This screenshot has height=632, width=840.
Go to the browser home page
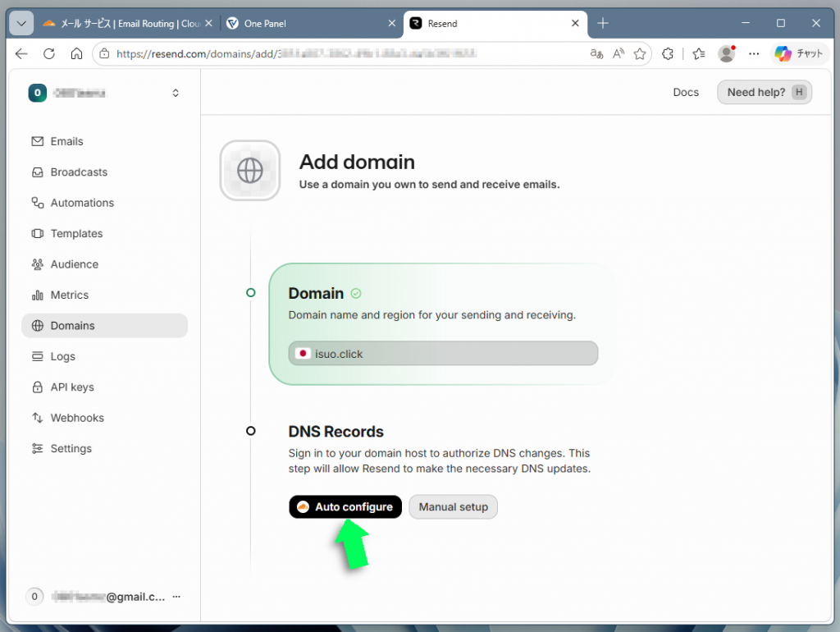(76, 53)
